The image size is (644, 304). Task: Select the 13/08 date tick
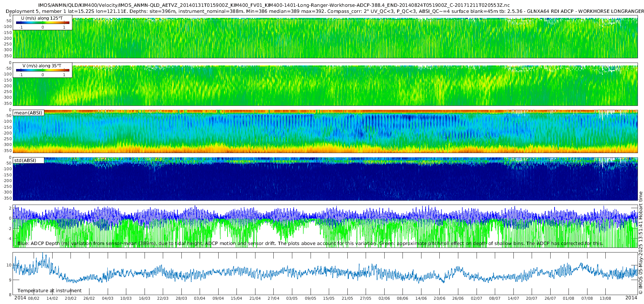pyautogui.click(x=605, y=298)
